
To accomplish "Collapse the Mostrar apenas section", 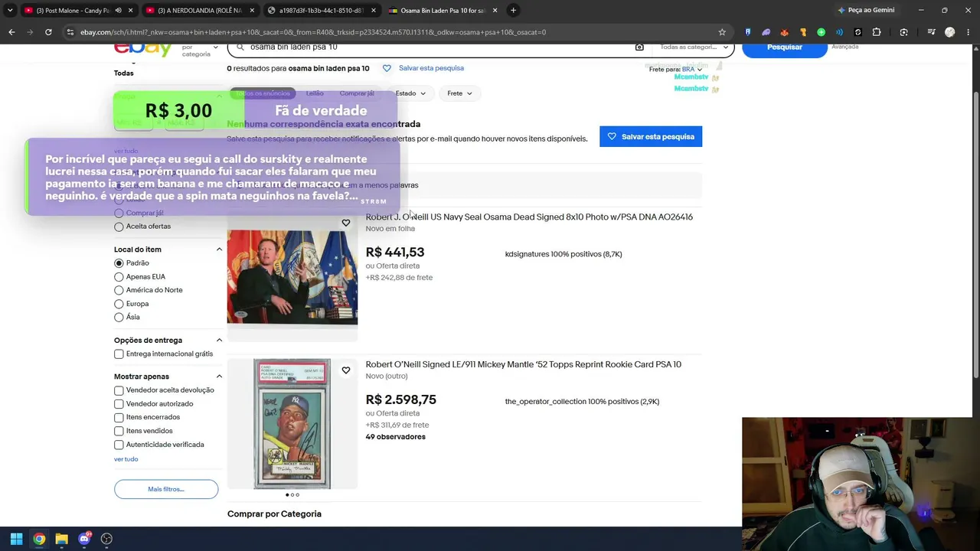I will [219, 377].
